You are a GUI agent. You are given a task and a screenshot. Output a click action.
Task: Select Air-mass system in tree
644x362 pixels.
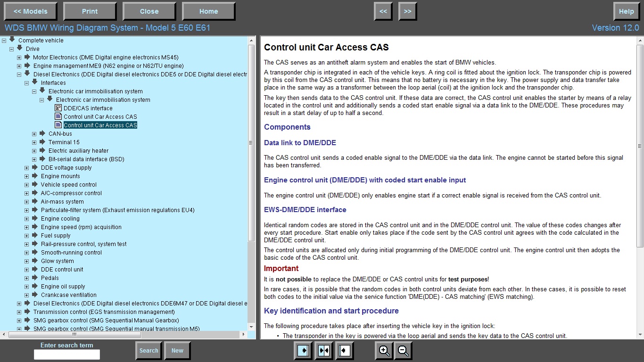pyautogui.click(x=62, y=202)
